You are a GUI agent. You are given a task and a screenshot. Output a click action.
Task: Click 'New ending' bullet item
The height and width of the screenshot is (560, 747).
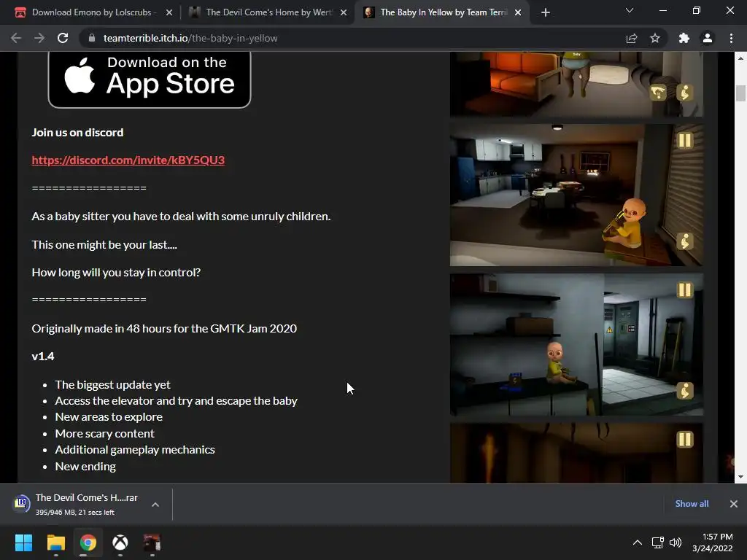click(x=85, y=467)
